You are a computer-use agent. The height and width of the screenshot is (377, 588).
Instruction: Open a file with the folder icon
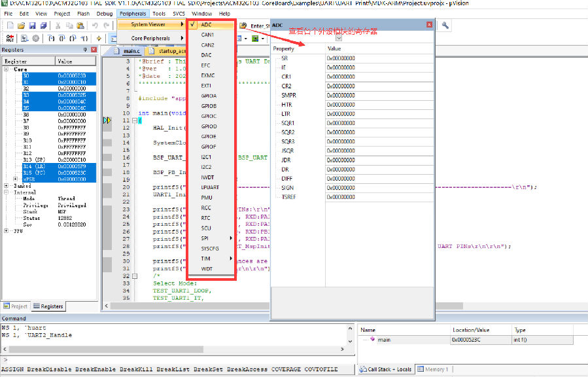click(21, 25)
